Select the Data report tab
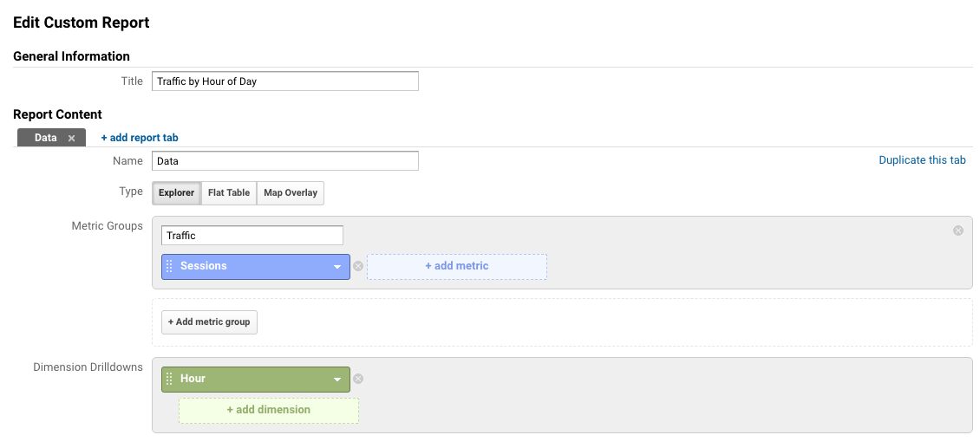This screenshot has width=980, height=448. coord(46,138)
